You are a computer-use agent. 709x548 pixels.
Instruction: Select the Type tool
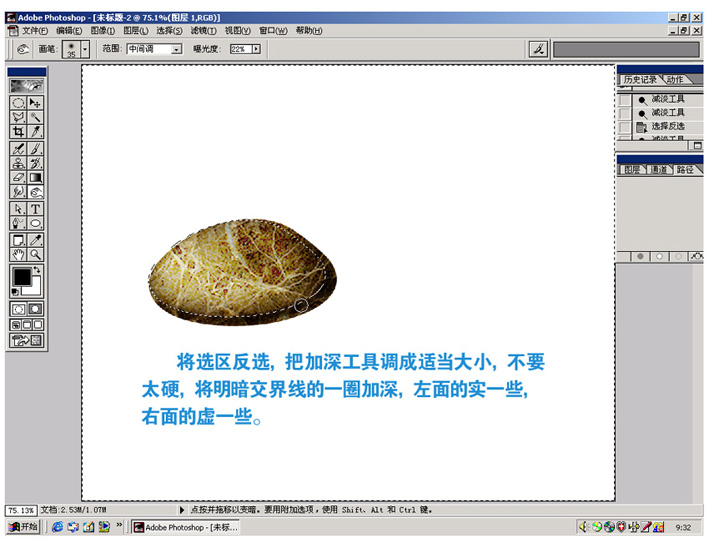35,209
